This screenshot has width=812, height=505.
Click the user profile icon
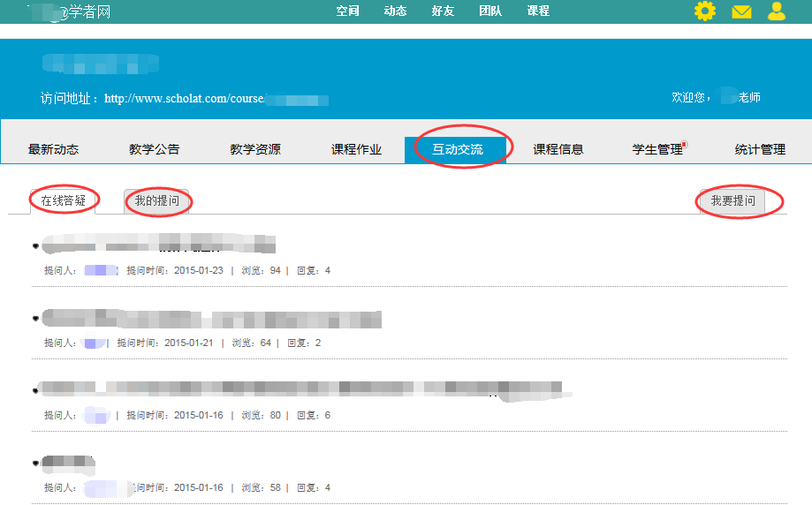click(x=777, y=11)
